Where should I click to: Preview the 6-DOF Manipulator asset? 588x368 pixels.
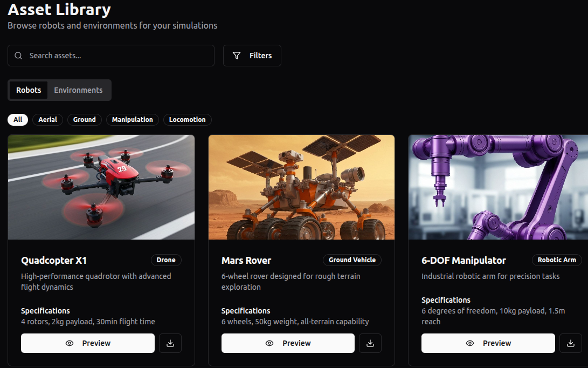(x=488, y=343)
